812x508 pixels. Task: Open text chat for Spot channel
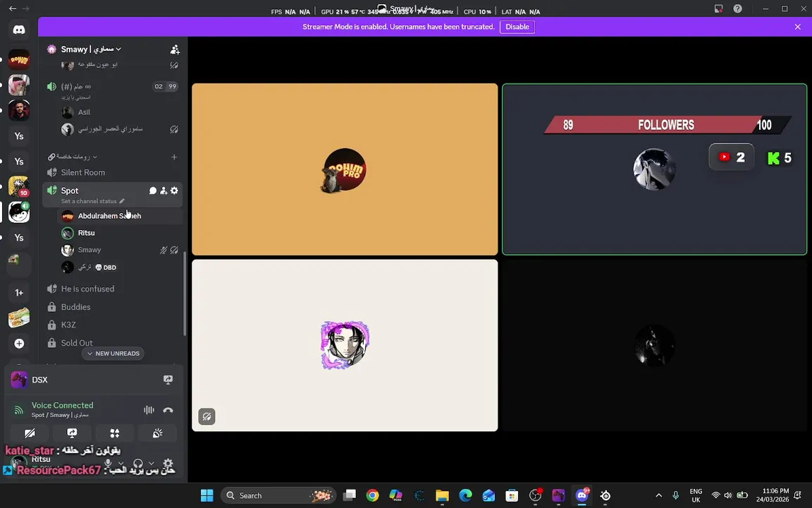[153, 190]
